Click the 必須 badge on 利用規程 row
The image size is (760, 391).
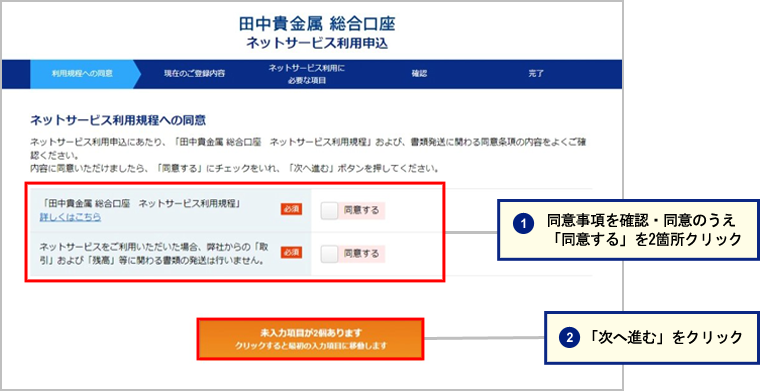click(x=291, y=209)
